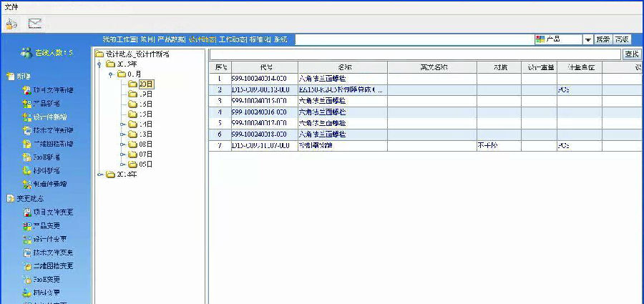
Task: Select the tree root folder 设计动态_设计件新增
Action: [132, 54]
